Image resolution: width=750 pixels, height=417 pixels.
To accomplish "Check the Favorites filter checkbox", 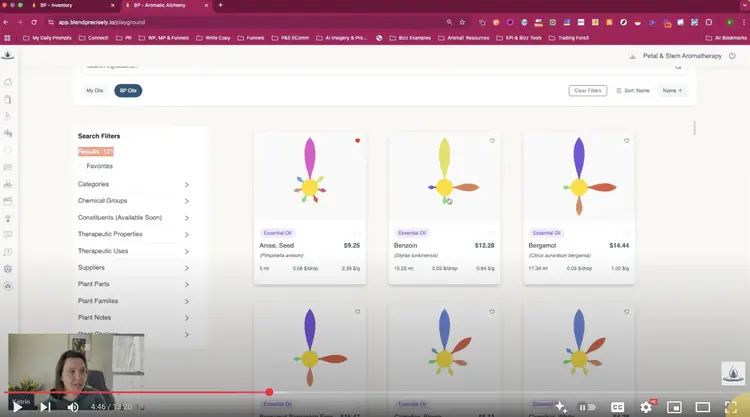I will point(82,166).
